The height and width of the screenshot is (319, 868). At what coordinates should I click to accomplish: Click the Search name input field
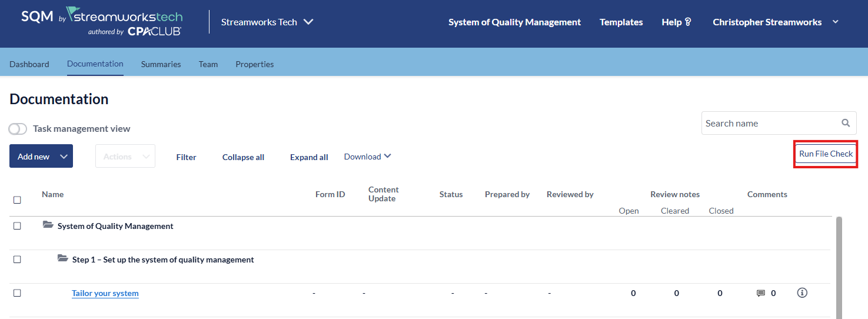pos(770,123)
